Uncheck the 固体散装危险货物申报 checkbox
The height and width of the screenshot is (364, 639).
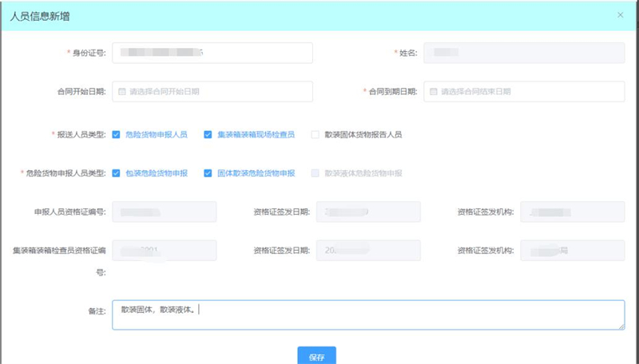pyautogui.click(x=208, y=173)
